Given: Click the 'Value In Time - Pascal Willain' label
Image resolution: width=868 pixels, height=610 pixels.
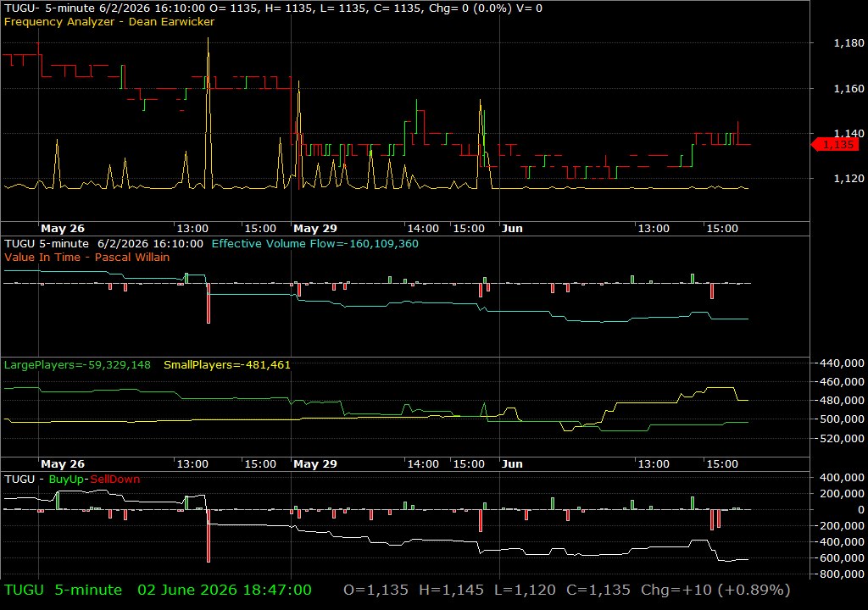Looking at the screenshot, I should 87,257.
